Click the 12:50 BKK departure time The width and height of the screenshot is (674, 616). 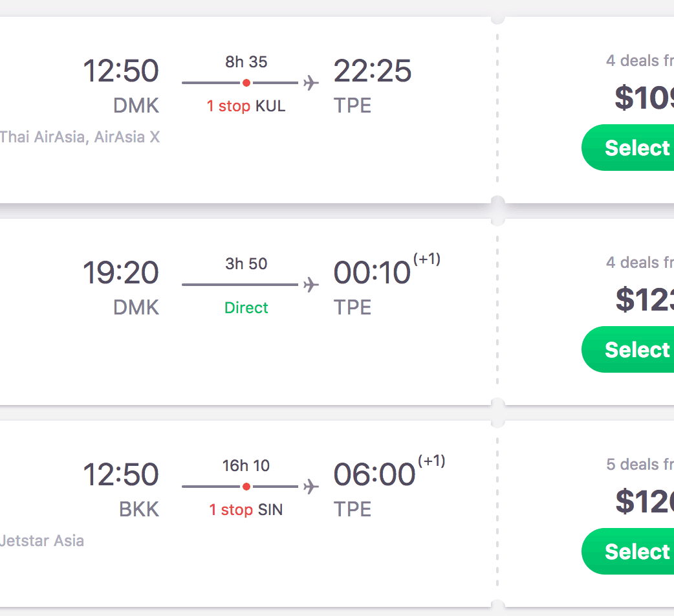[121, 474]
